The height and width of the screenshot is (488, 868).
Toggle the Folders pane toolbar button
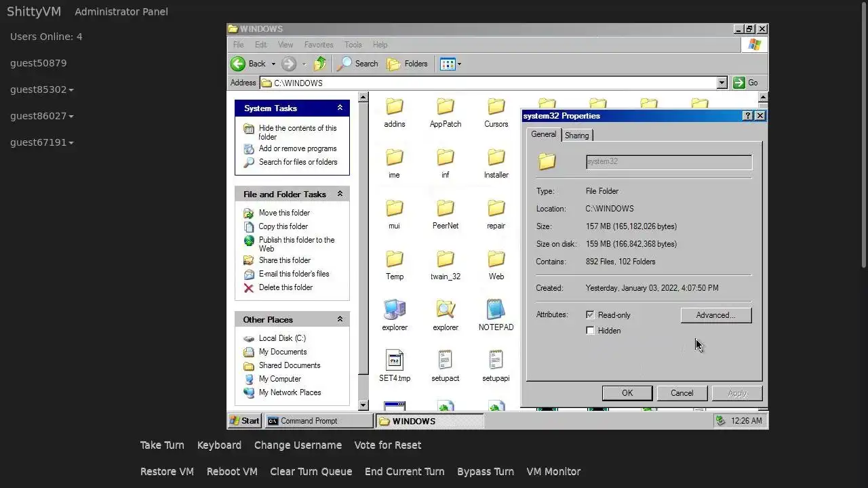coord(408,64)
